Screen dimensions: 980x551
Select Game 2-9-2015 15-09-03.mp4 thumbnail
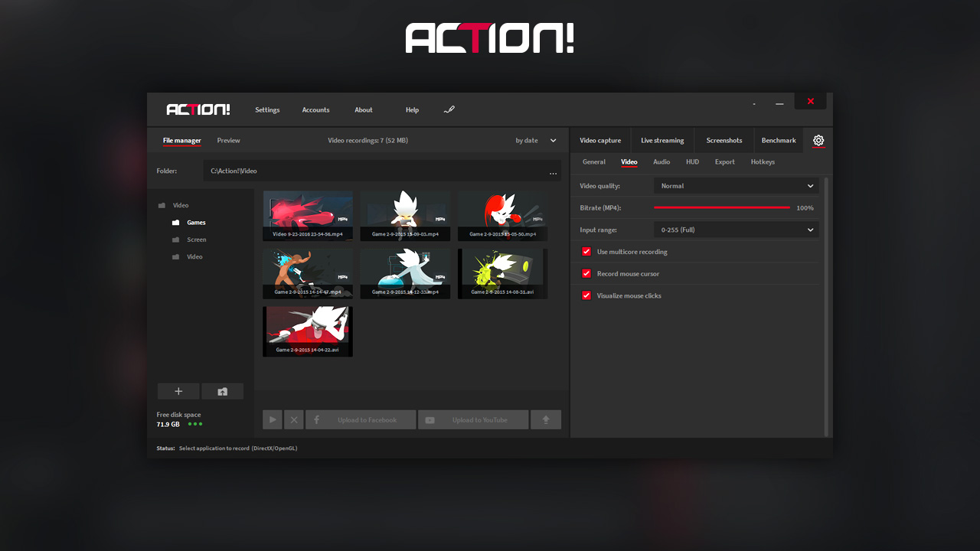tap(405, 216)
